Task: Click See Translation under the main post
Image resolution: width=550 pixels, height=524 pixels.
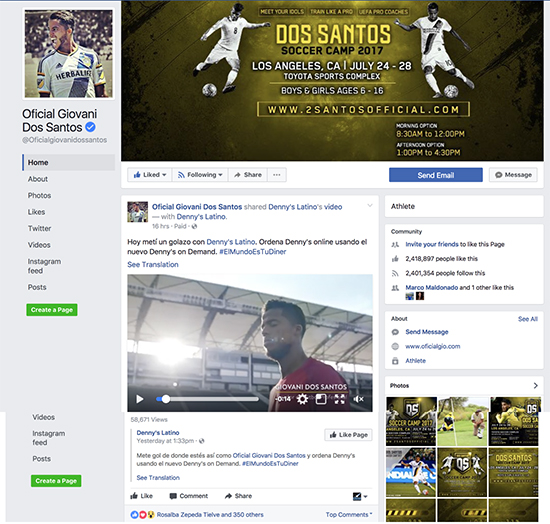Action: (153, 264)
